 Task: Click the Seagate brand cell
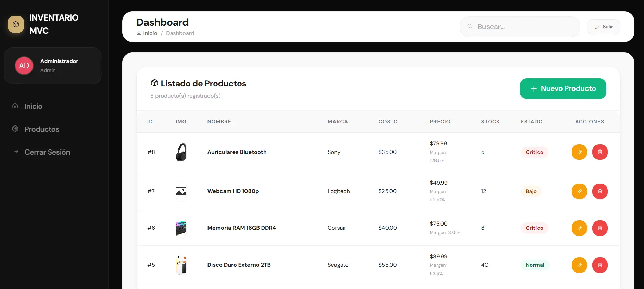338,265
